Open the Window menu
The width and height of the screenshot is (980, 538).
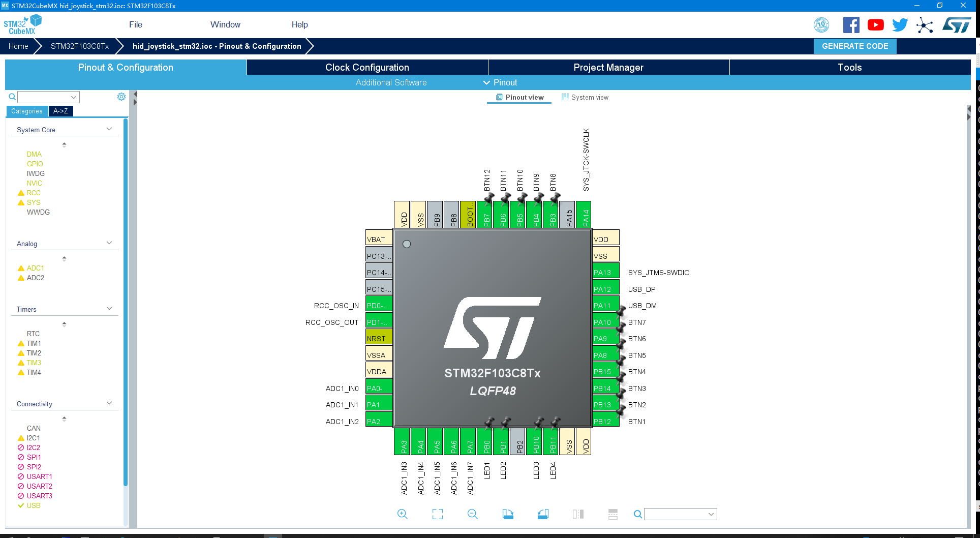pyautogui.click(x=225, y=24)
